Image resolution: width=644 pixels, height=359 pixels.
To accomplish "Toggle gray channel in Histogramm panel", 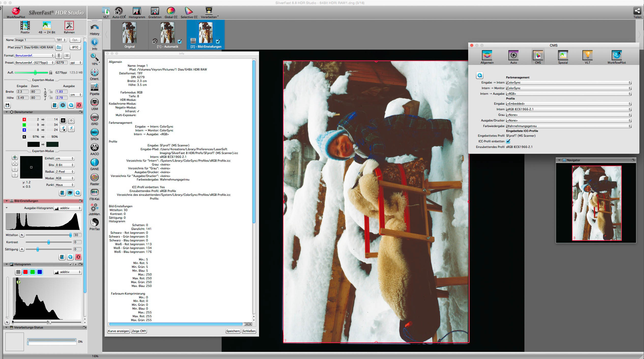I will 18,272.
